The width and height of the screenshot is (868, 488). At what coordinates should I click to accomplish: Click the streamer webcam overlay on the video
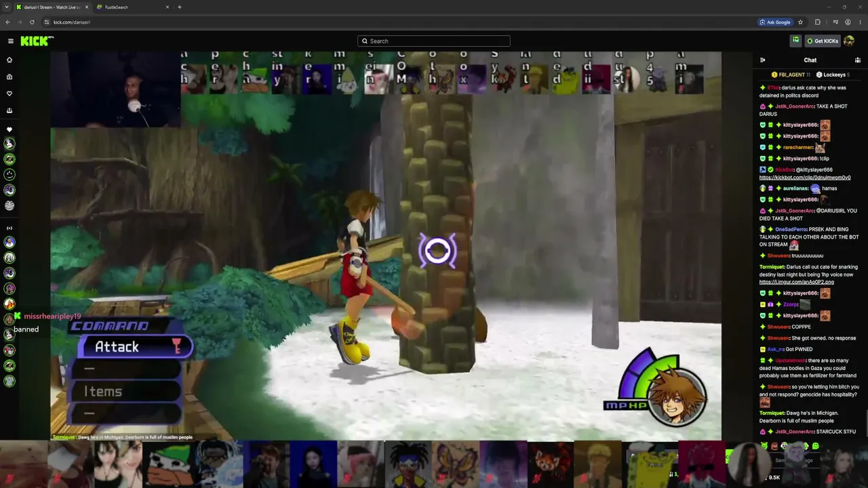point(115,89)
